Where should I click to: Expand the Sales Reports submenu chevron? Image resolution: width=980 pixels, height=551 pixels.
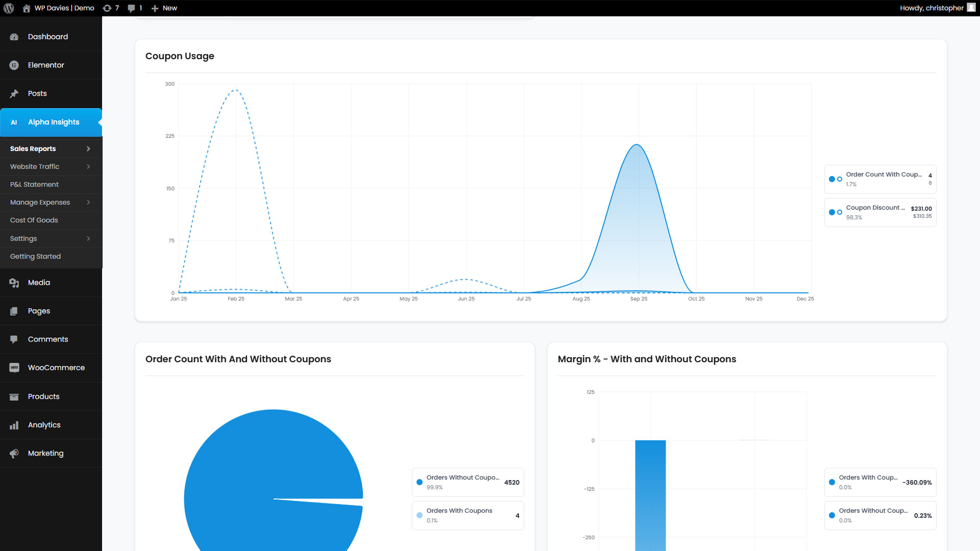88,149
